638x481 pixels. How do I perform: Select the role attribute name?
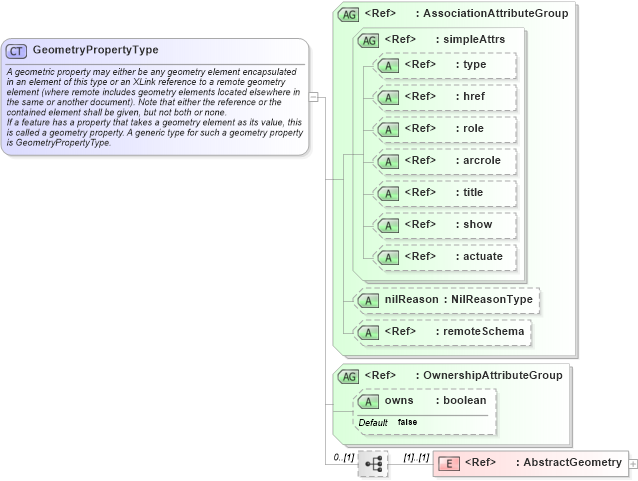pyautogui.click(x=473, y=129)
